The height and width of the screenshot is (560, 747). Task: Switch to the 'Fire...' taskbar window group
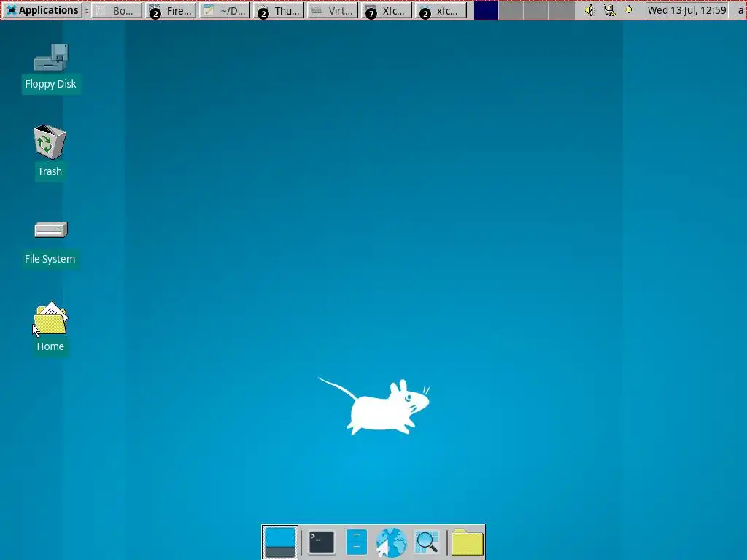171,10
